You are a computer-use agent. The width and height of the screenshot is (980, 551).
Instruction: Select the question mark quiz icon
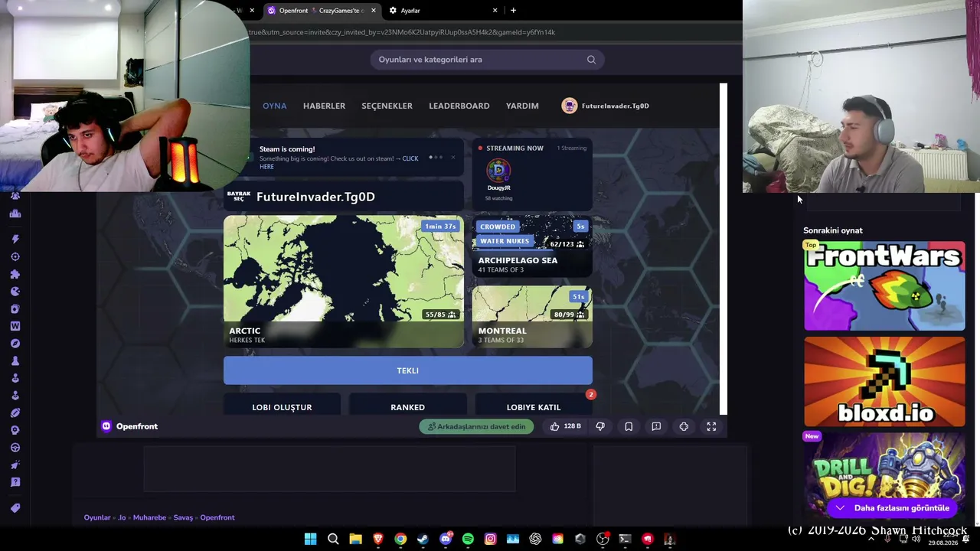pos(15,482)
